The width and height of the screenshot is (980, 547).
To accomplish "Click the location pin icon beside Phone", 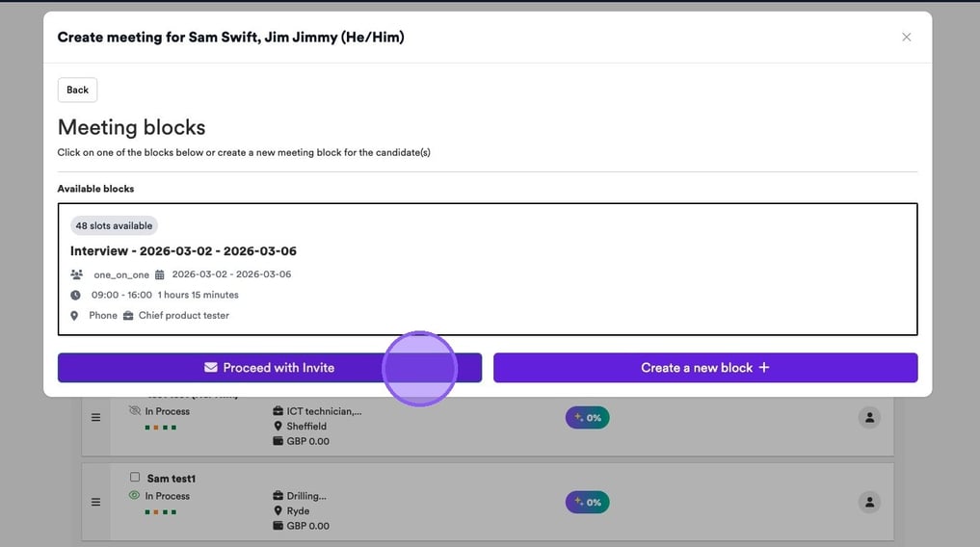I will coord(75,316).
